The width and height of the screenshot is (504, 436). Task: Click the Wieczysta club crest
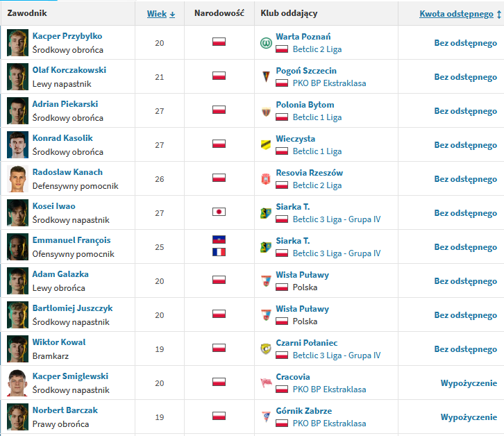click(x=266, y=145)
